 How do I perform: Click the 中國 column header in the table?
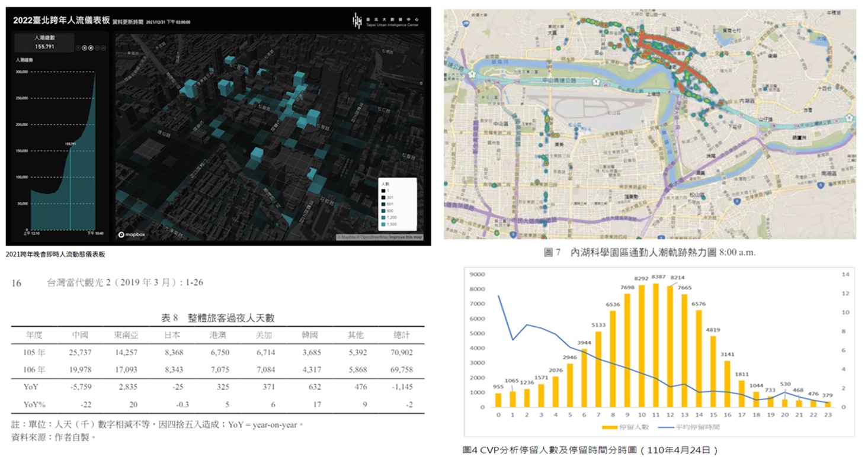[x=79, y=335]
